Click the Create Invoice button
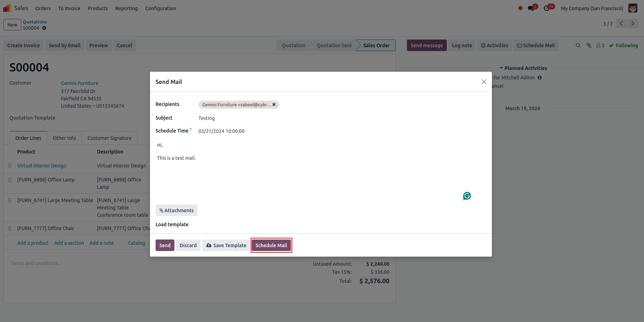 (24, 45)
